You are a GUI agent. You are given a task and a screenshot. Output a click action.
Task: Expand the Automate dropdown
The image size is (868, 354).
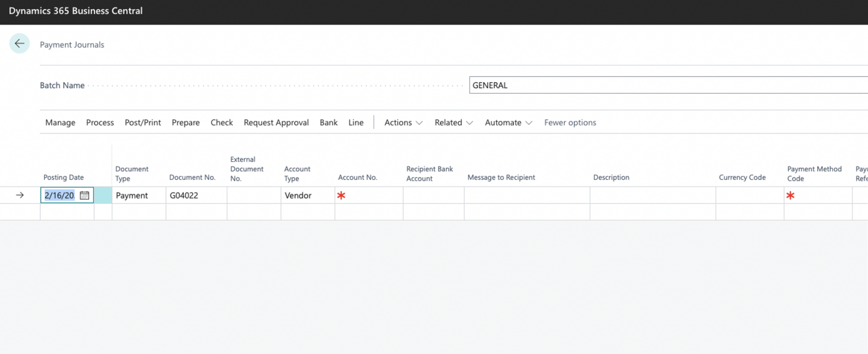508,123
